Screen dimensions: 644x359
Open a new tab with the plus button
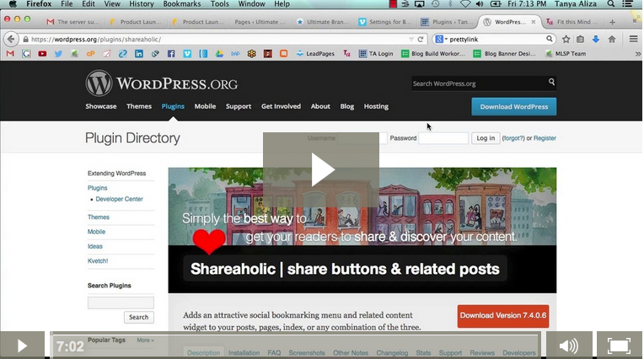[612, 22]
